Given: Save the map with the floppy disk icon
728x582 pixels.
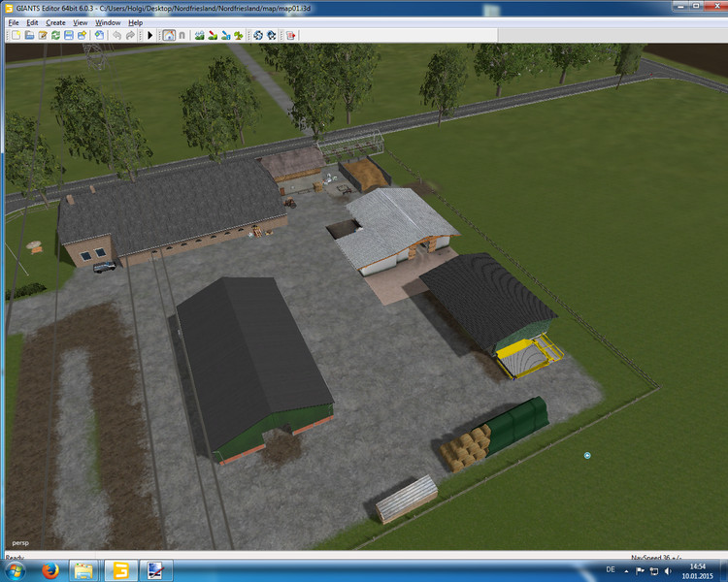Looking at the screenshot, I should click(69, 35).
